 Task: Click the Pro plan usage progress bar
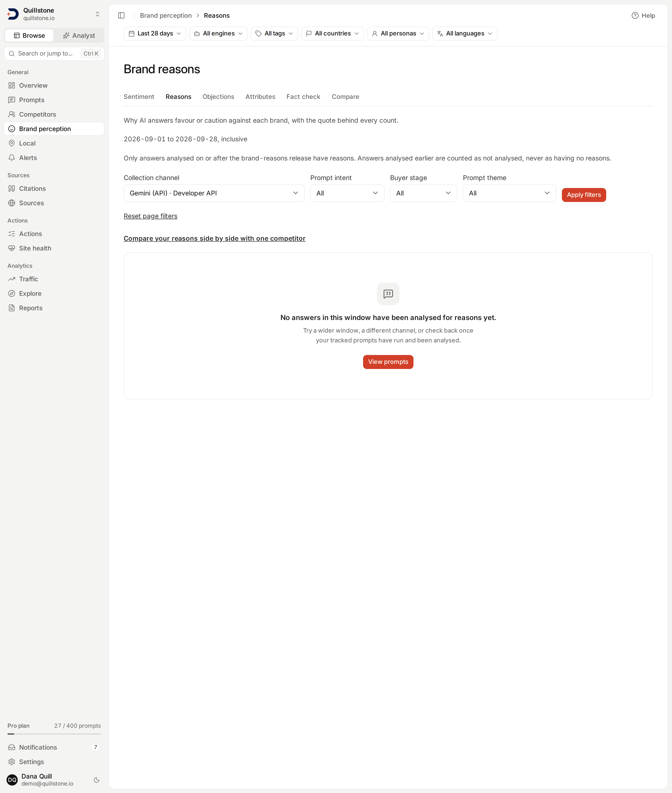click(x=54, y=734)
